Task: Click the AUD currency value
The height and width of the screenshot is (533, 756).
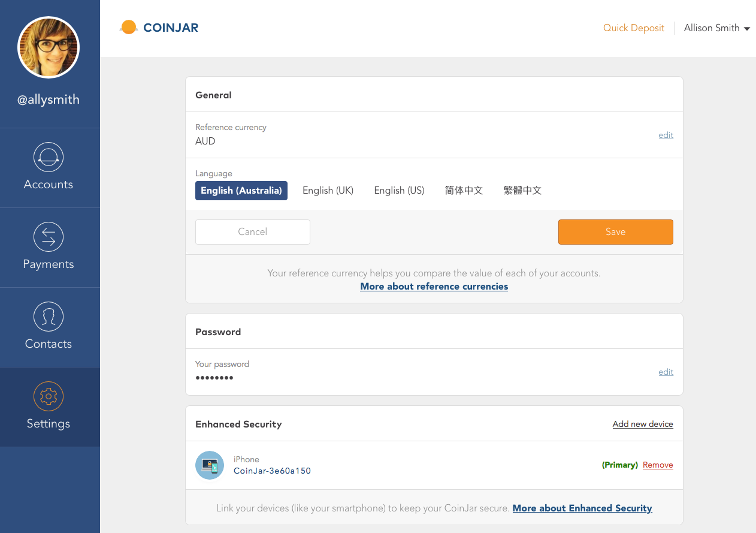Action: coord(205,141)
